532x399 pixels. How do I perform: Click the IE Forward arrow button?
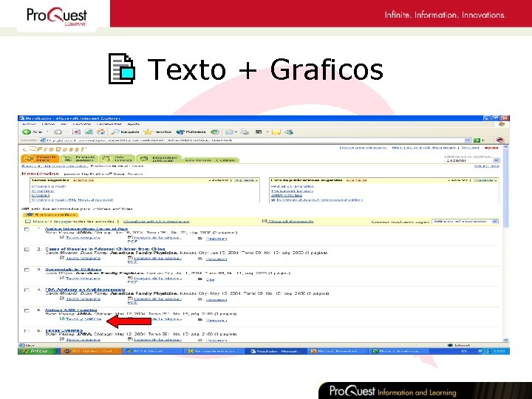point(58,132)
